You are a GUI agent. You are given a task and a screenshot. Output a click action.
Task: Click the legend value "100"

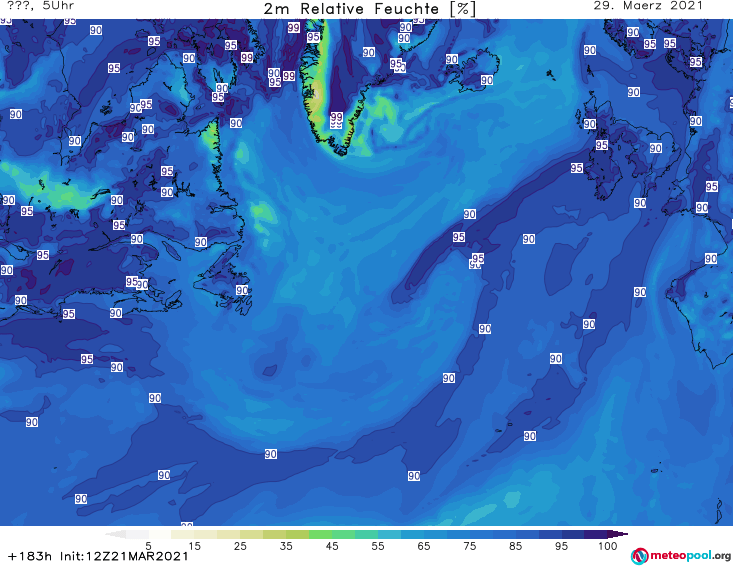click(608, 546)
